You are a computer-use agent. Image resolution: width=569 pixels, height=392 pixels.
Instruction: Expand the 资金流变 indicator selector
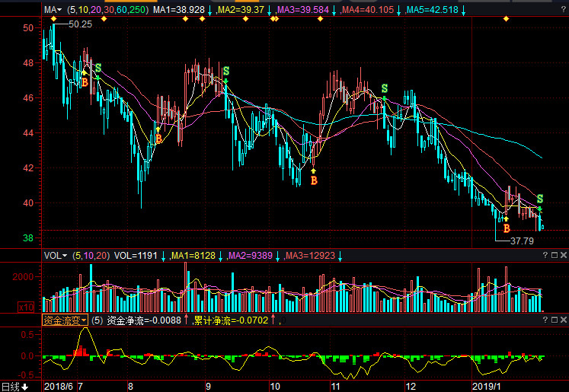click(x=64, y=320)
